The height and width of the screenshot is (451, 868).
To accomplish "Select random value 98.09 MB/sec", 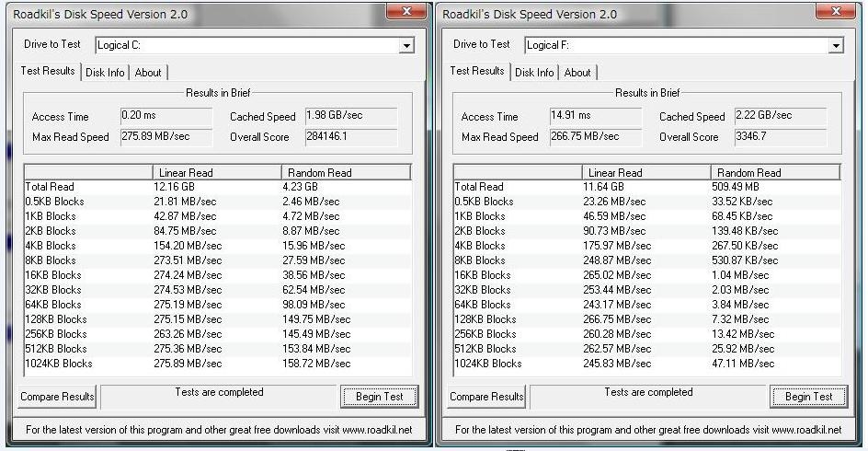I will tap(314, 305).
